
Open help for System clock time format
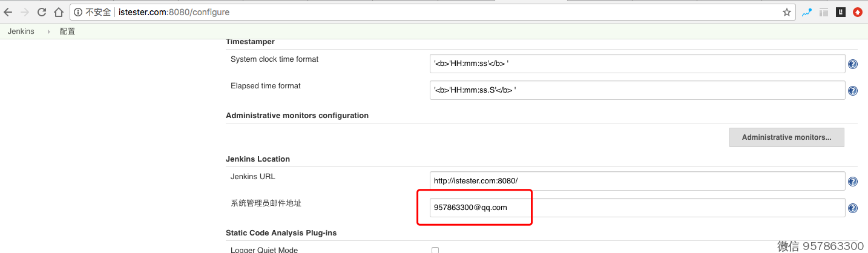point(852,64)
